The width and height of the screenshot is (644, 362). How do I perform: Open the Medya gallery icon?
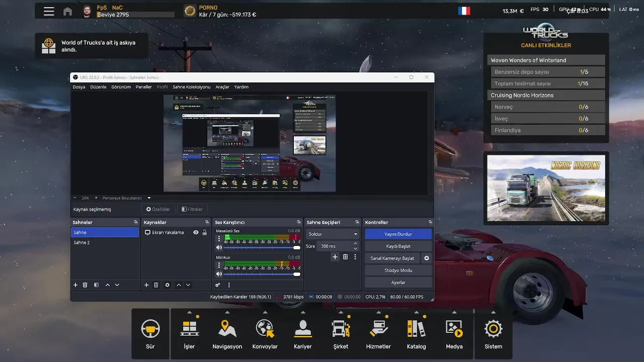454,330
